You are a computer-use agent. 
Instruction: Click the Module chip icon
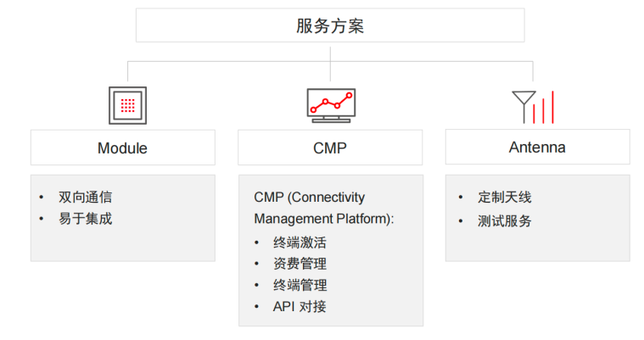pyautogui.click(x=127, y=105)
